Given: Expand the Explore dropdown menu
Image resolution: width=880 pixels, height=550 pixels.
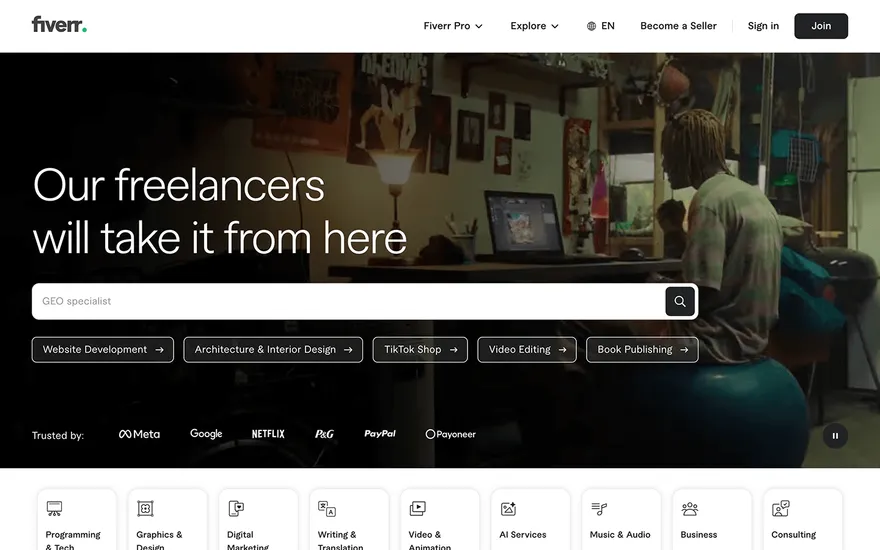Looking at the screenshot, I should (x=534, y=26).
